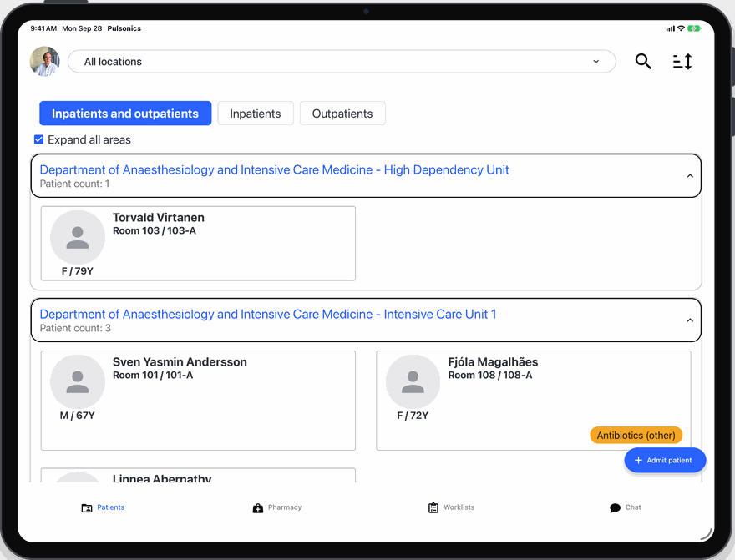735x560 pixels.
Task: Open High Dependency Unit department link
Action: coord(274,170)
